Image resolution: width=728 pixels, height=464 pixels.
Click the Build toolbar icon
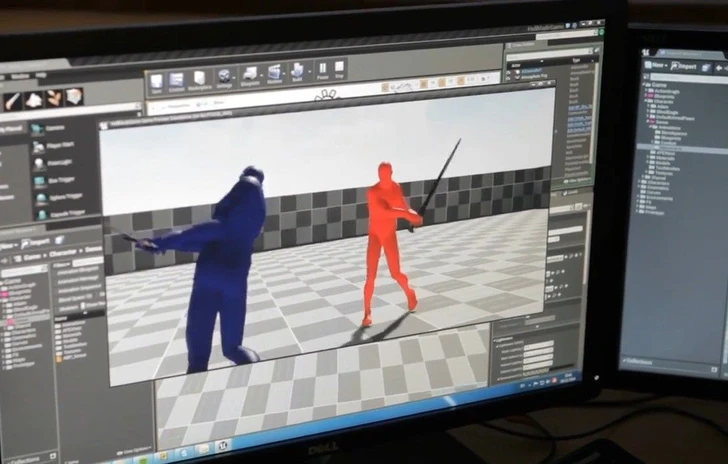297,71
